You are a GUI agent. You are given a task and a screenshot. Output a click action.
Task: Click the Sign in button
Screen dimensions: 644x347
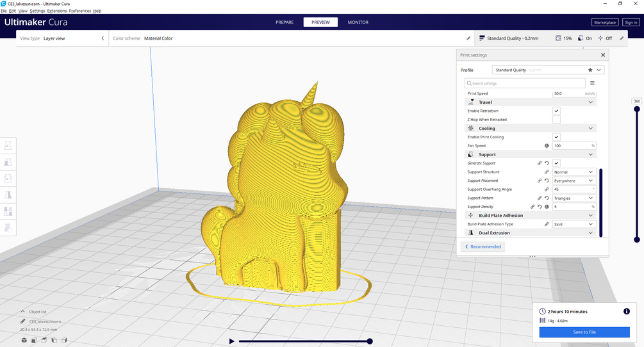click(x=631, y=22)
